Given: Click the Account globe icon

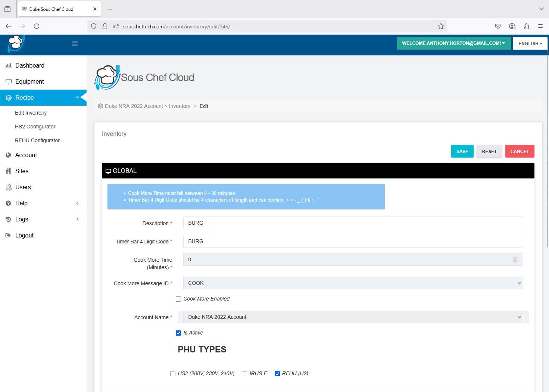Looking at the screenshot, I should [x=8, y=155].
